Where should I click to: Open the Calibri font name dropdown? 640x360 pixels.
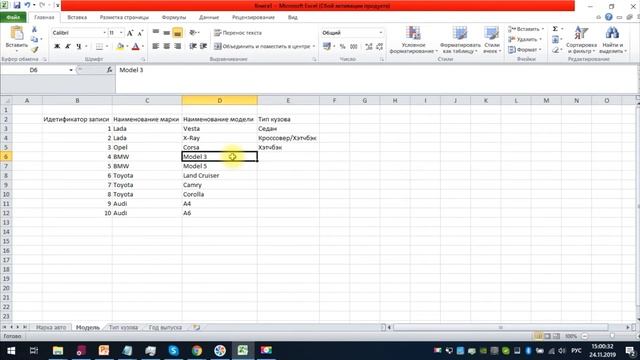(x=104, y=33)
